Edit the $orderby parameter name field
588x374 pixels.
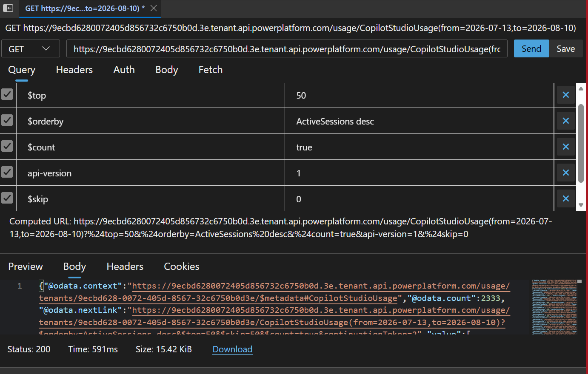click(x=151, y=121)
